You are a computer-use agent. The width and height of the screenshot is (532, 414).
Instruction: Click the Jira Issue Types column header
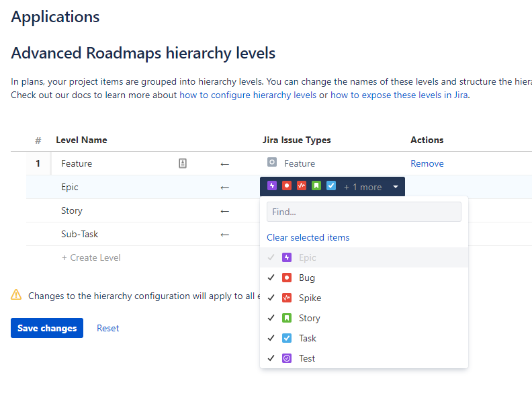tap(296, 140)
